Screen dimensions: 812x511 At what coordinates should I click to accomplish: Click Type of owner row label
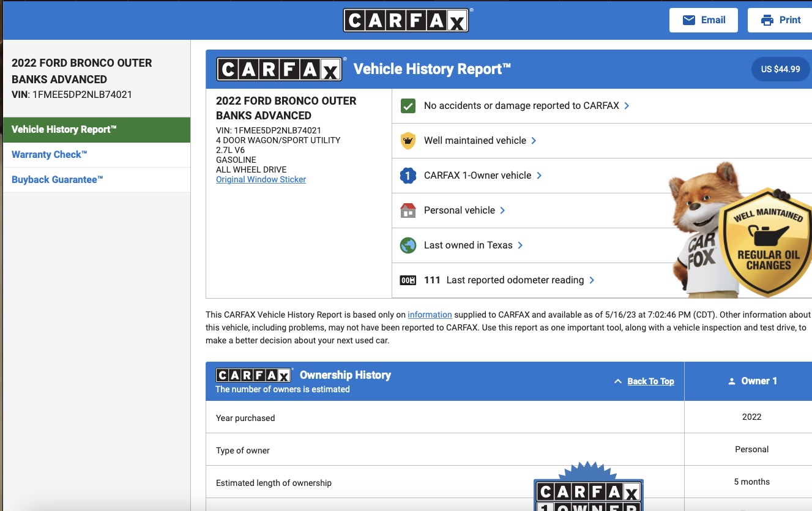point(243,450)
